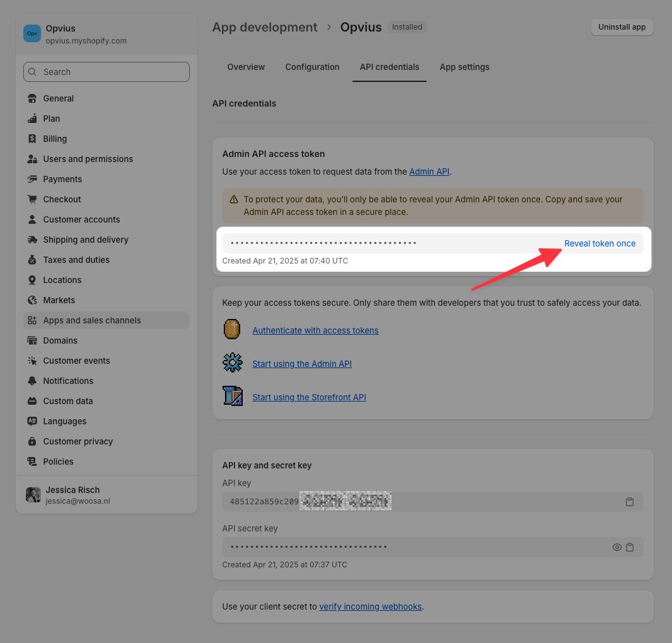Click the Plan icon in sidebar
Viewport: 672px width, 643px height.
32,119
